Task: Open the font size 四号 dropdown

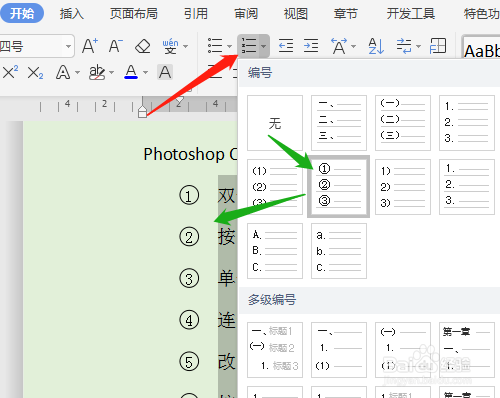Action: 68,46
